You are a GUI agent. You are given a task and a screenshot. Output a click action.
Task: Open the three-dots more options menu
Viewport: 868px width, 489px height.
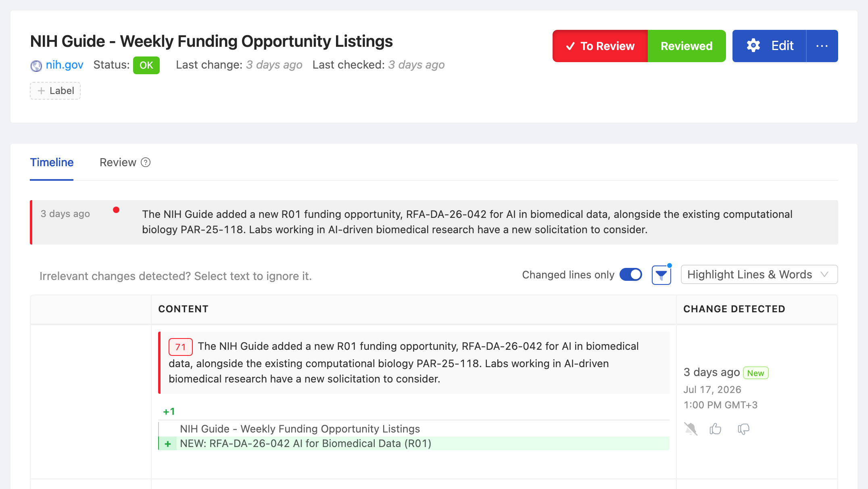822,46
